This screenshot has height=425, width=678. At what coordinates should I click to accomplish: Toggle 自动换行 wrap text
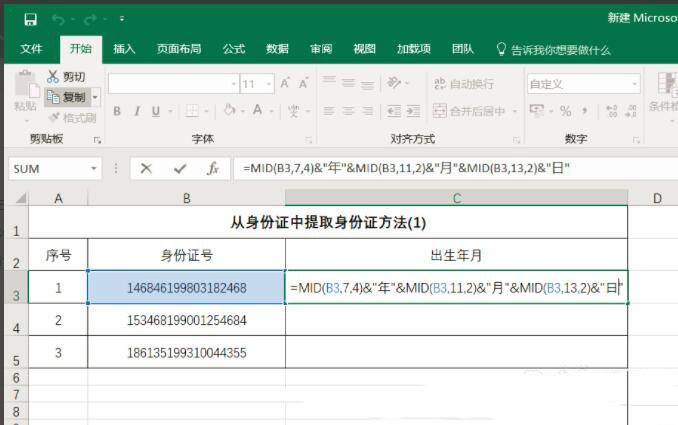point(464,84)
